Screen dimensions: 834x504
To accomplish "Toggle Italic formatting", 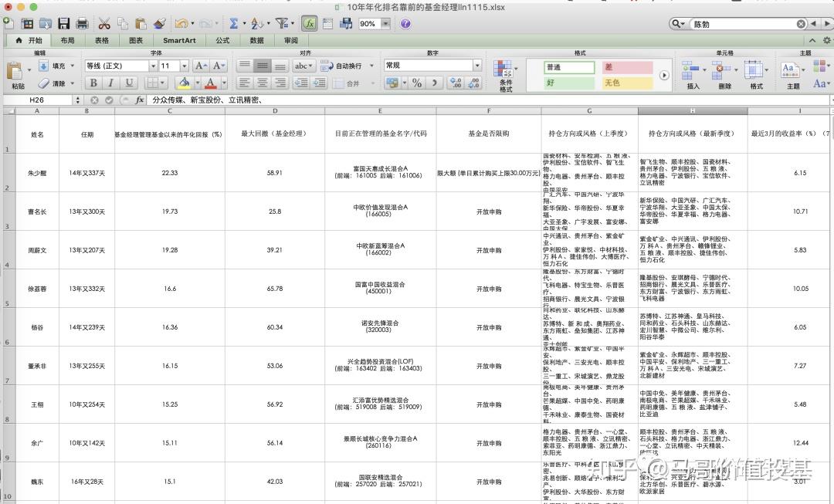I will (x=111, y=83).
